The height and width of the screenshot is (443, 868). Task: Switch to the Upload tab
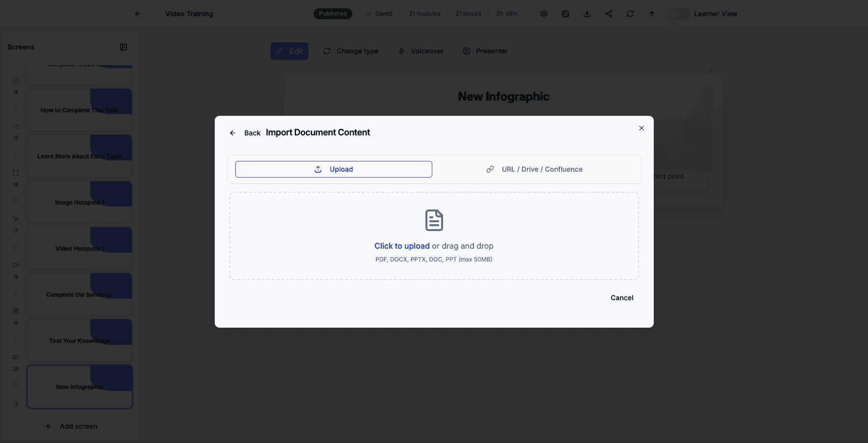(x=333, y=169)
